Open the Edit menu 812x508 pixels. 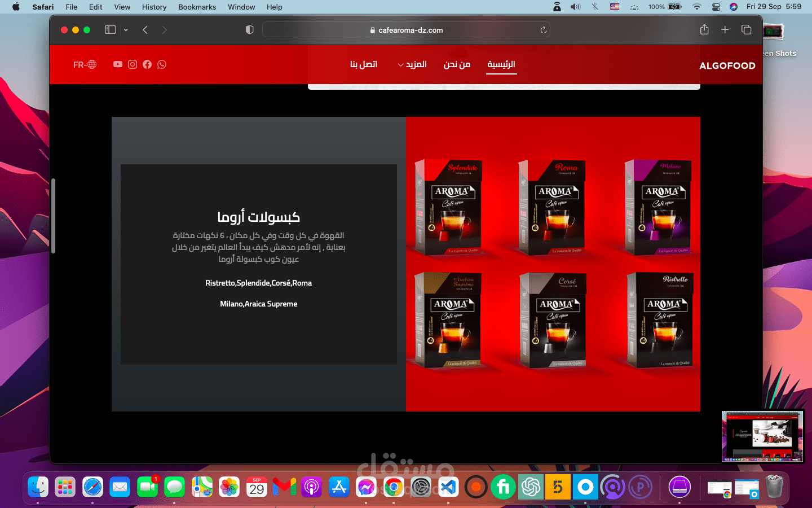(96, 7)
